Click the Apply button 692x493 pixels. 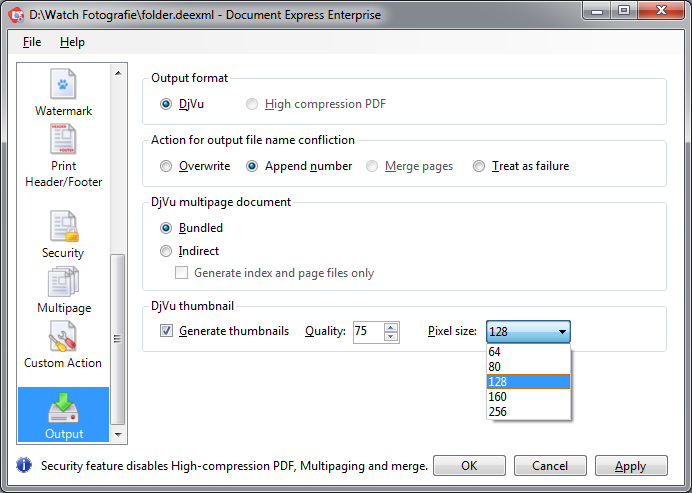pos(631,466)
